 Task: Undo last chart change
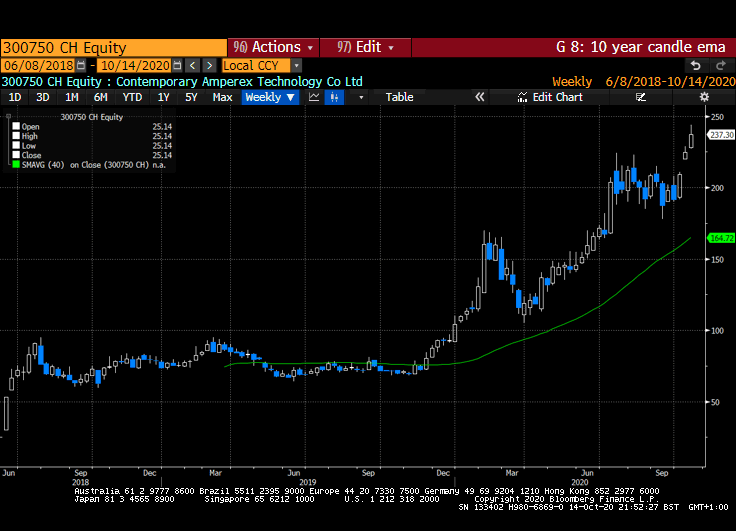[x=696, y=65]
